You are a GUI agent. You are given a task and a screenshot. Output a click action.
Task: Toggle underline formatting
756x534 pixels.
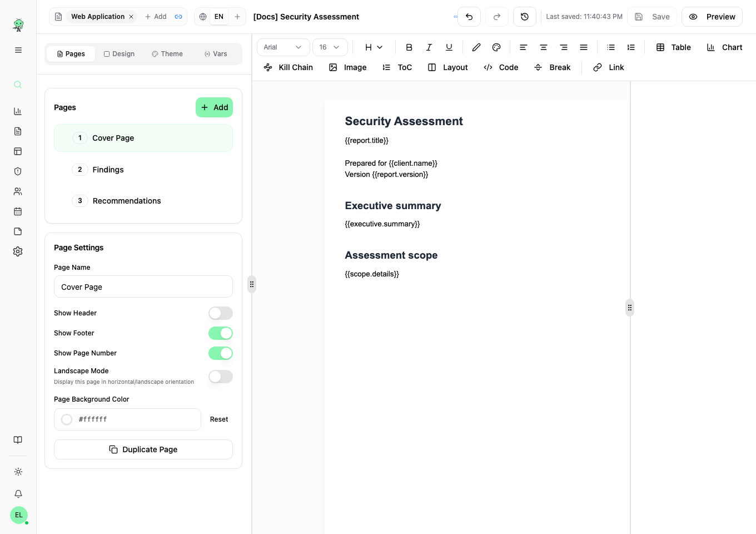pyautogui.click(x=449, y=47)
